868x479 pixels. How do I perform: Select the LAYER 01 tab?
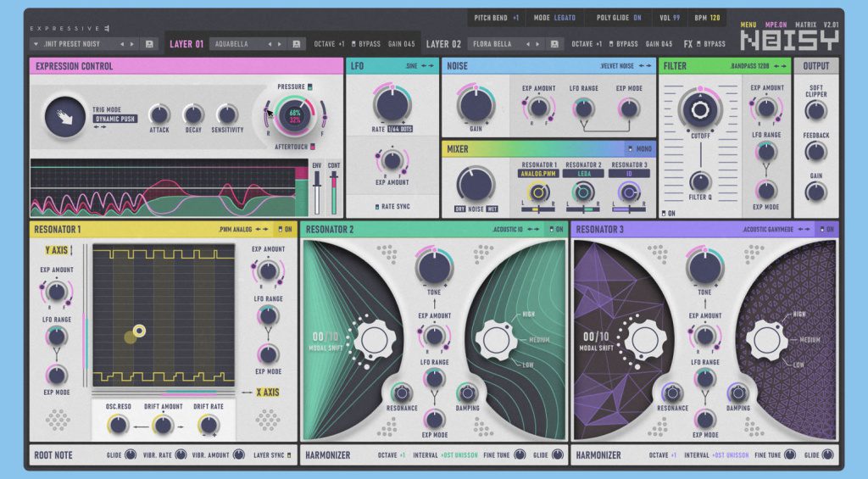pos(186,44)
